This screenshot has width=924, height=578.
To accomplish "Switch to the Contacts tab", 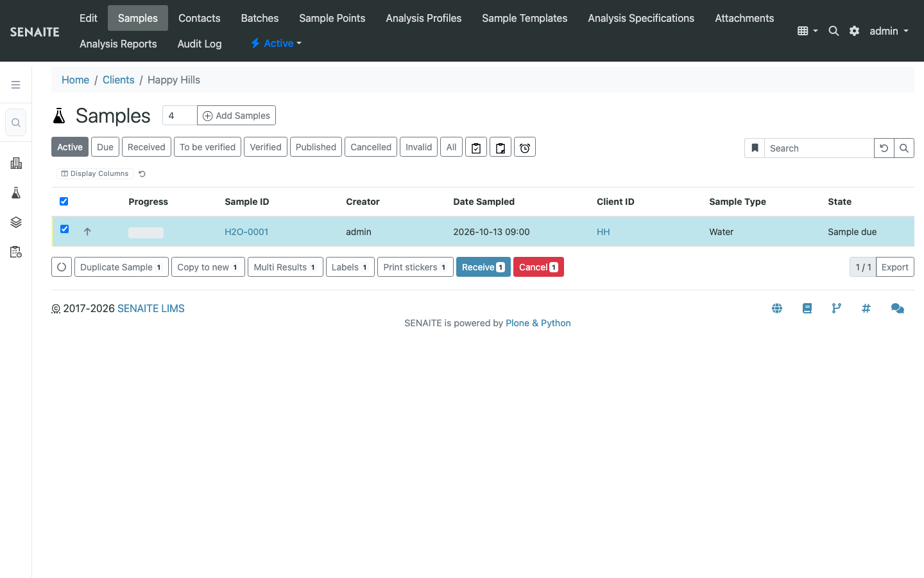I will coord(199,18).
